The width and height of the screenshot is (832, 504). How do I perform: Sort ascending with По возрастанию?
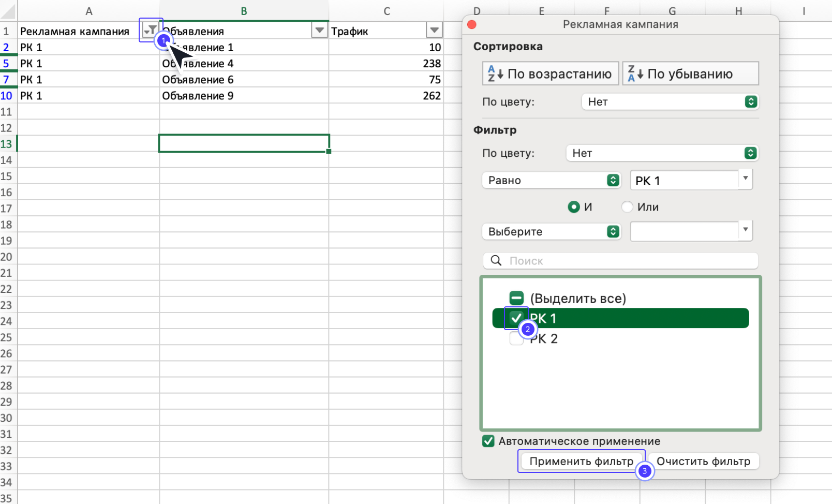pyautogui.click(x=551, y=73)
